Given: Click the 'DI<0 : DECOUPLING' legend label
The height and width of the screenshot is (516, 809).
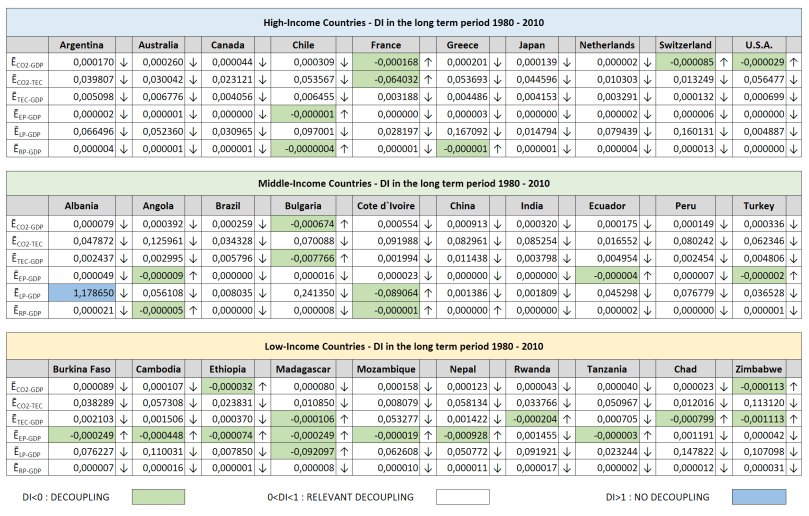Looking at the screenshot, I should tap(66, 496).
